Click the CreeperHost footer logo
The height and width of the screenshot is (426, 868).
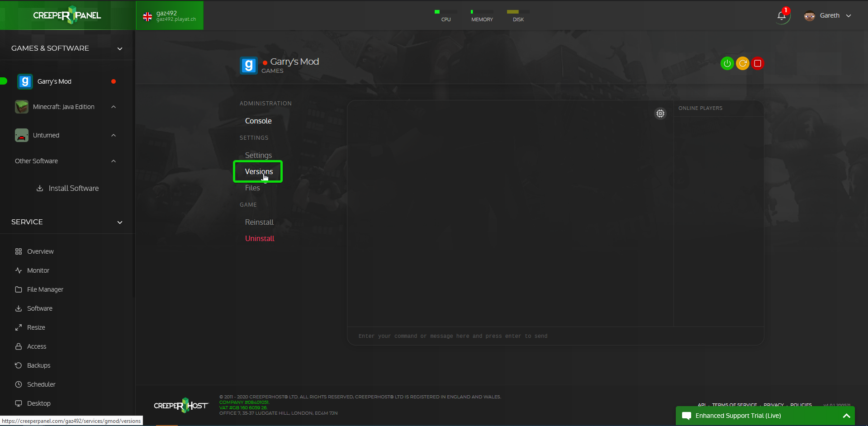coord(181,405)
